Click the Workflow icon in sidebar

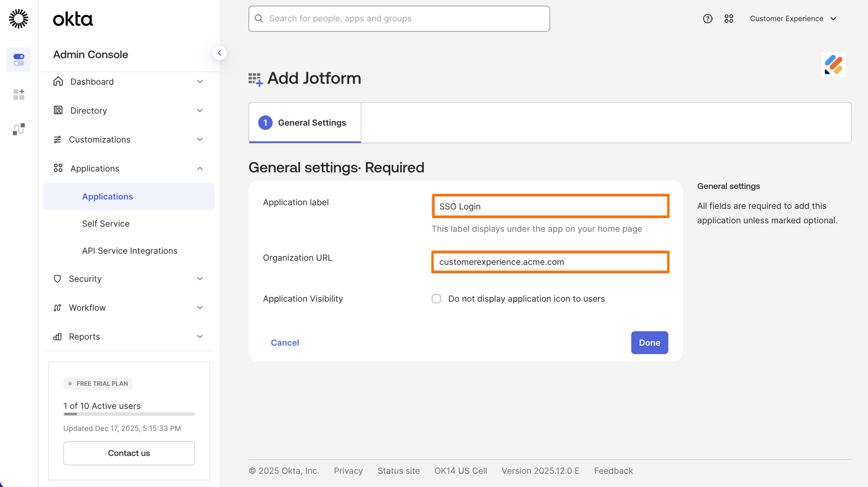click(57, 307)
